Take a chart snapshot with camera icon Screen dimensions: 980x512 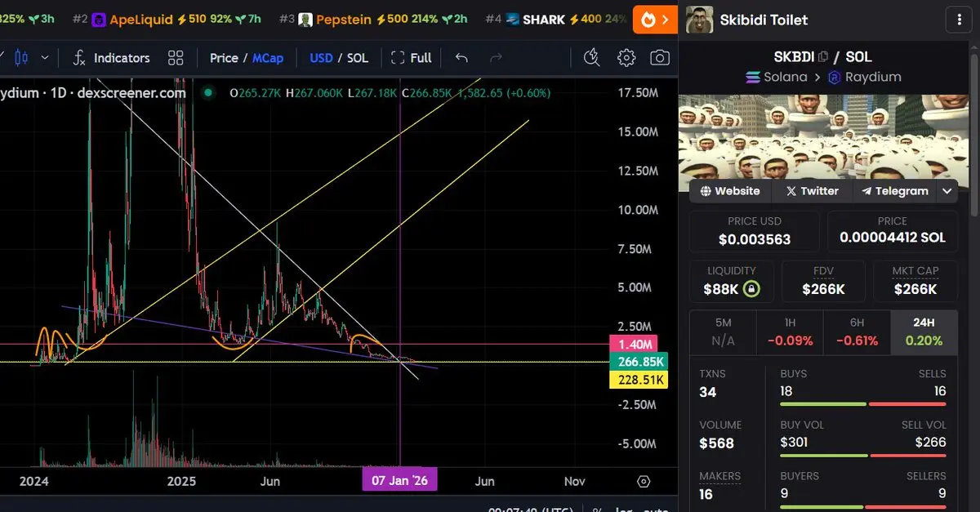pos(660,58)
